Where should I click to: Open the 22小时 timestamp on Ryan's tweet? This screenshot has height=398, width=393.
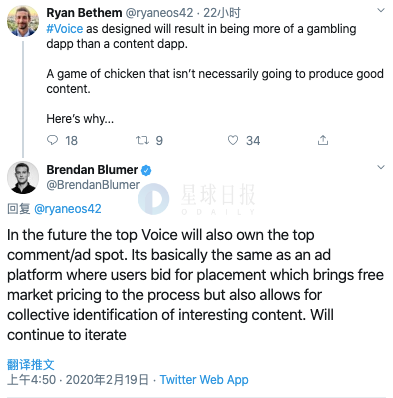click(x=222, y=13)
